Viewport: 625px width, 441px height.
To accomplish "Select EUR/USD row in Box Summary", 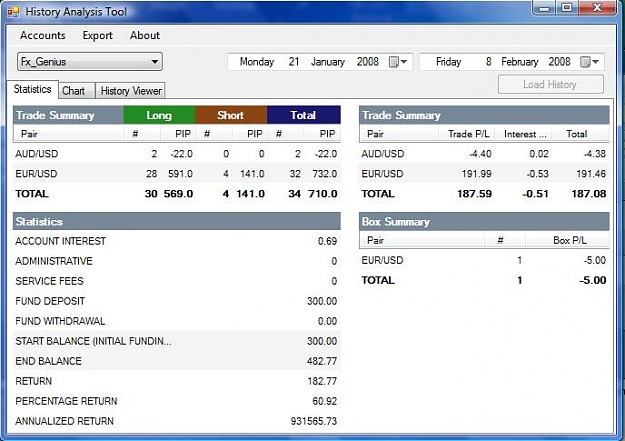I will (484, 260).
